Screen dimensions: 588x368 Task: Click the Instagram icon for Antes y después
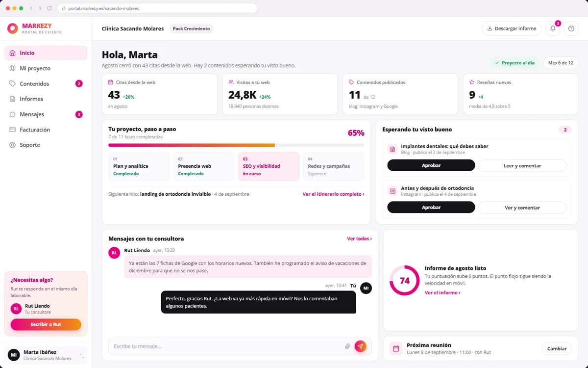coord(392,191)
